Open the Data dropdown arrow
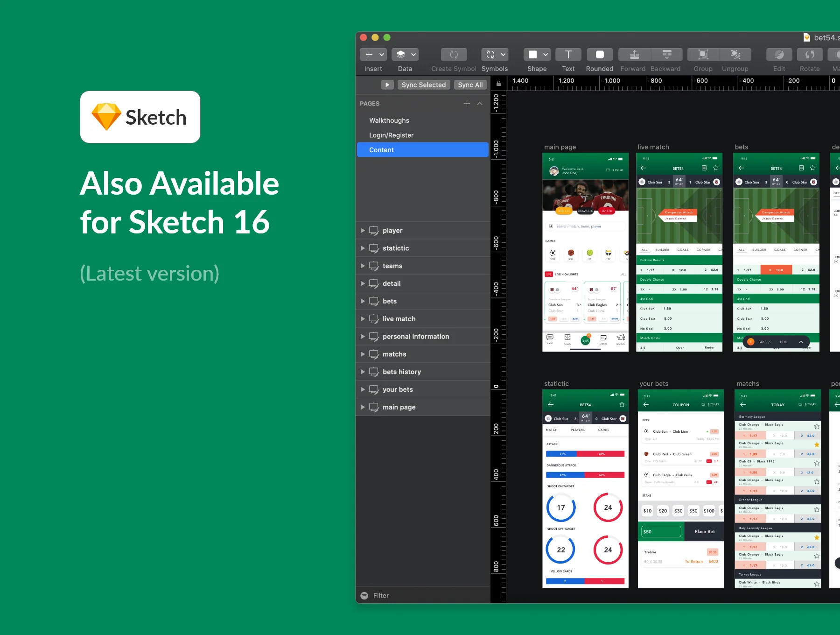The height and width of the screenshot is (635, 840). (413, 55)
